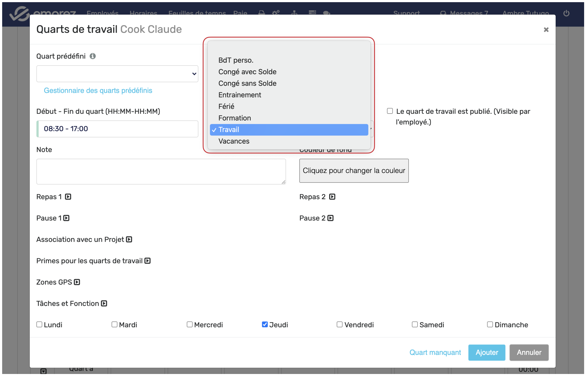Expand the Zones GPS section icon

tap(77, 282)
